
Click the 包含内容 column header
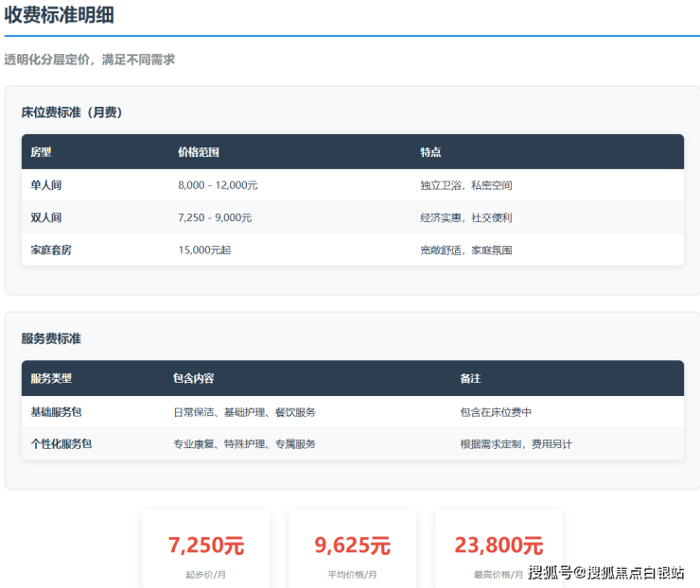tap(193, 378)
